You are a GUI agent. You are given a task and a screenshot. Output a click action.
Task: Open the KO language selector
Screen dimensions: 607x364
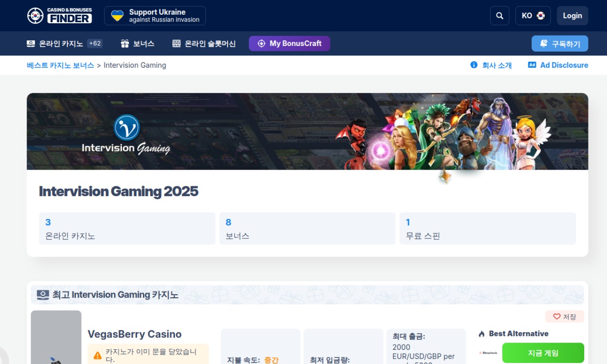click(x=533, y=16)
